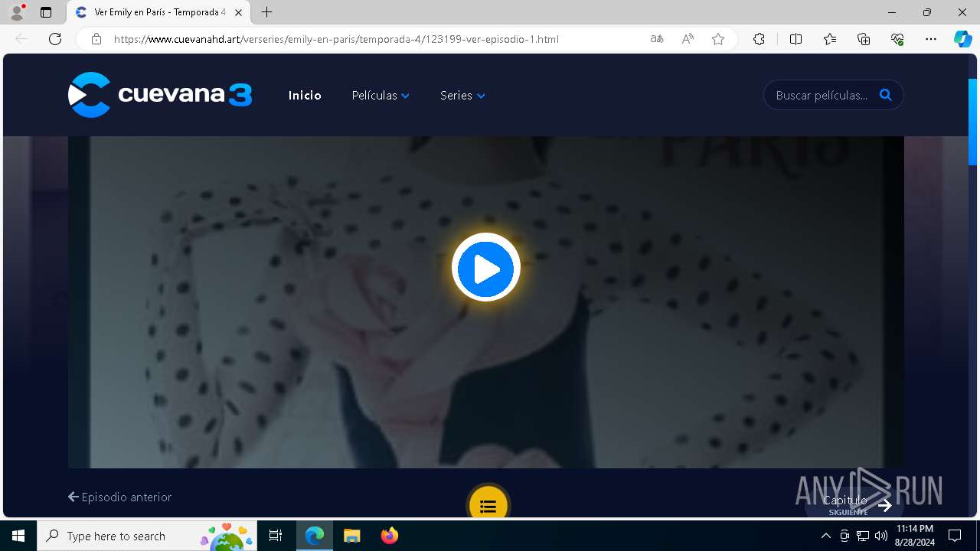Focus the Buscar películas search field
980x551 pixels.
(822, 96)
